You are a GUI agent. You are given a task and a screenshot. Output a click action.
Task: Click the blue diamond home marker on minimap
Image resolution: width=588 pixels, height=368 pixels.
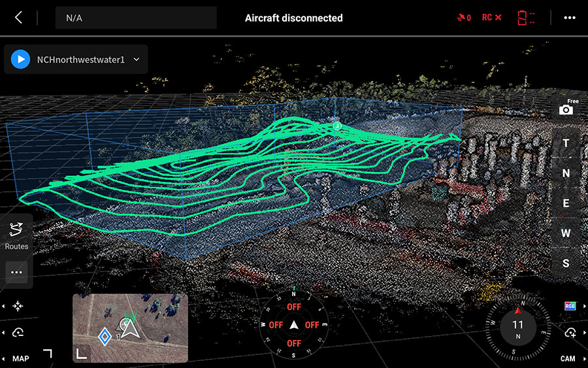pos(105,337)
